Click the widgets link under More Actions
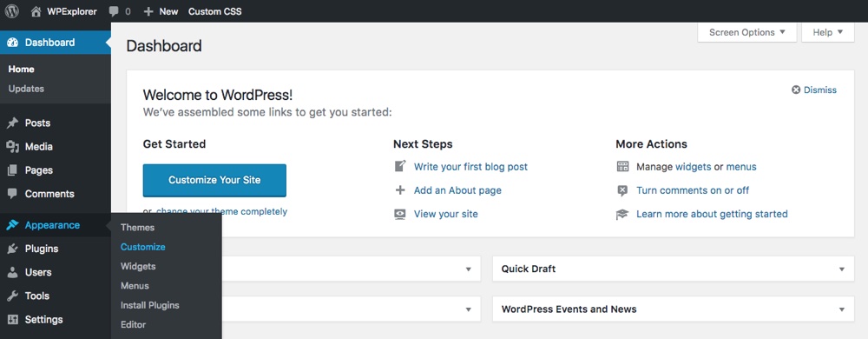868x339 pixels. [x=693, y=166]
